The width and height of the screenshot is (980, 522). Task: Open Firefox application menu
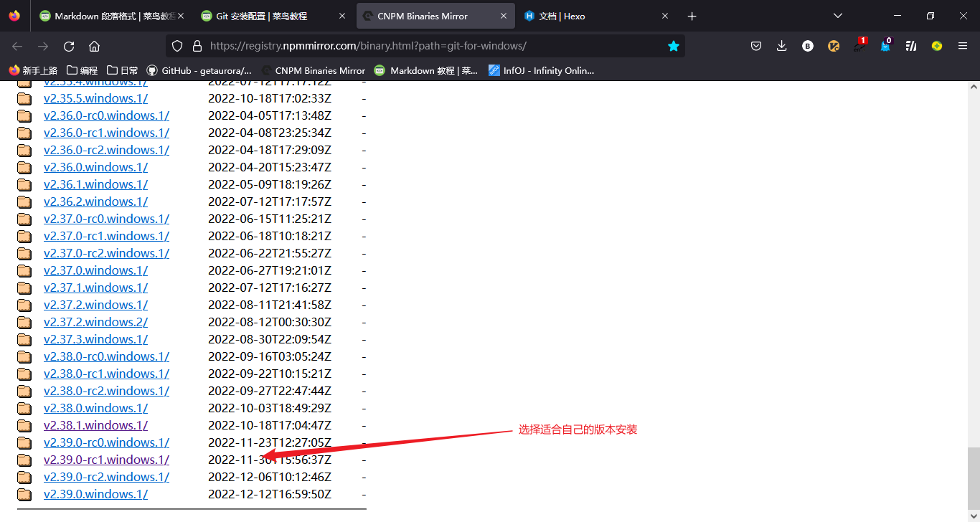click(x=963, y=46)
